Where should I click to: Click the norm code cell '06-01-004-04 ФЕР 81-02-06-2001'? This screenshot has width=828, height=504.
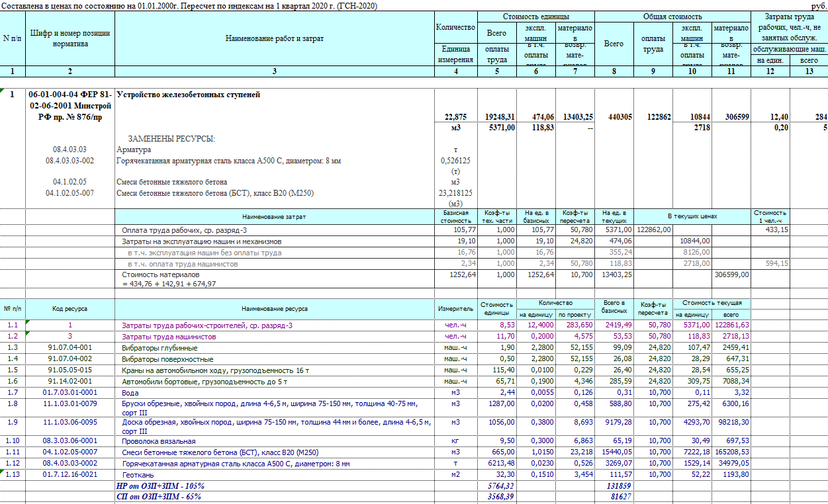[x=70, y=106]
